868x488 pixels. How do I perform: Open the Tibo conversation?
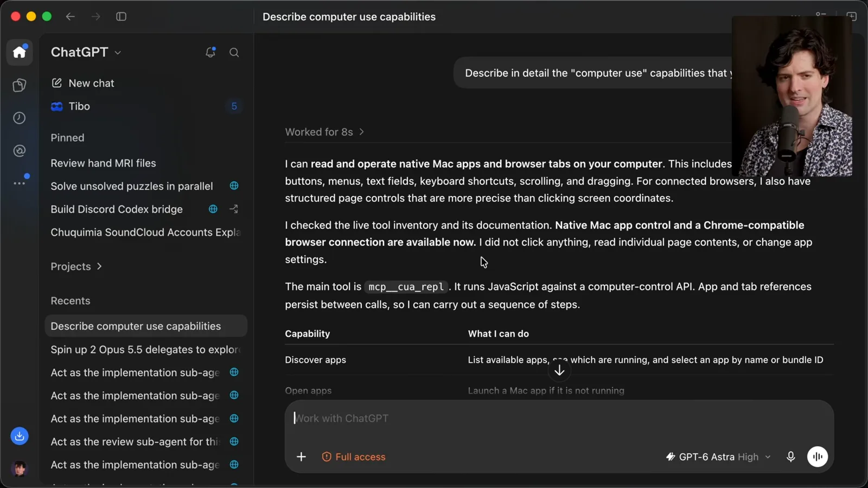pos(145,106)
